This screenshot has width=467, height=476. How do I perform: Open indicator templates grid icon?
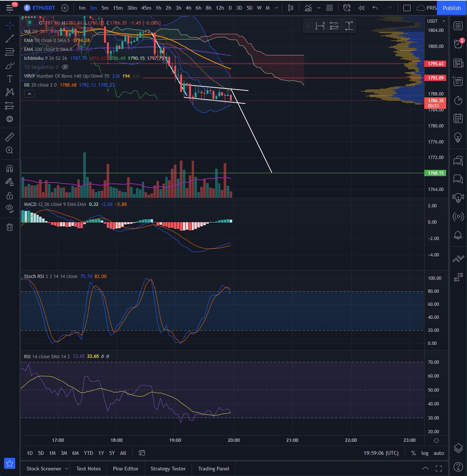(x=329, y=8)
